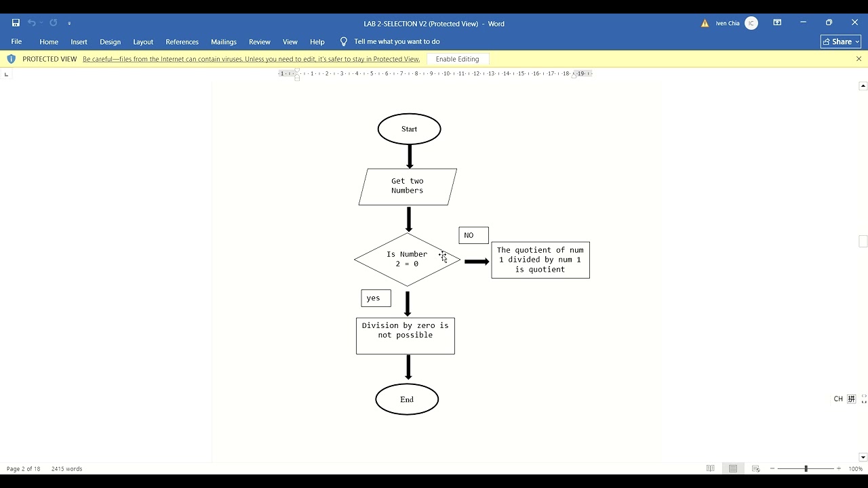Click 'Page 2 of 18' in status bar
Viewport: 868px width, 488px height.
(x=24, y=469)
